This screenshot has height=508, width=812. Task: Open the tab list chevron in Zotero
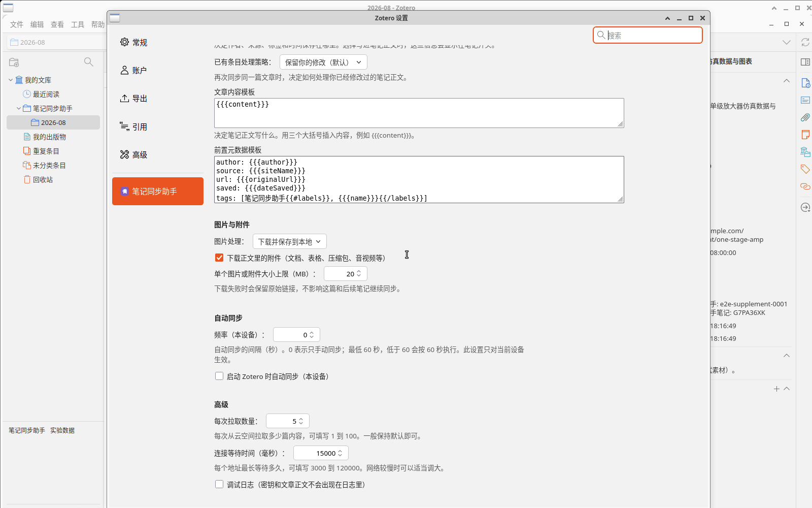click(x=787, y=42)
